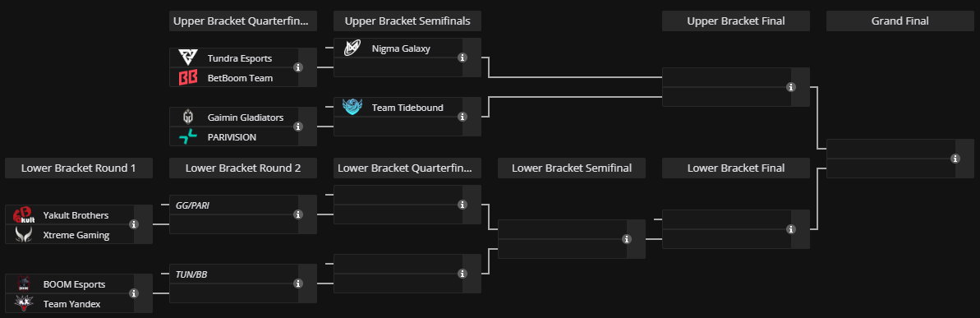The width and height of the screenshot is (980, 318).
Task: Open info icon for GG/PARI lower bracket match
Action: (x=298, y=214)
